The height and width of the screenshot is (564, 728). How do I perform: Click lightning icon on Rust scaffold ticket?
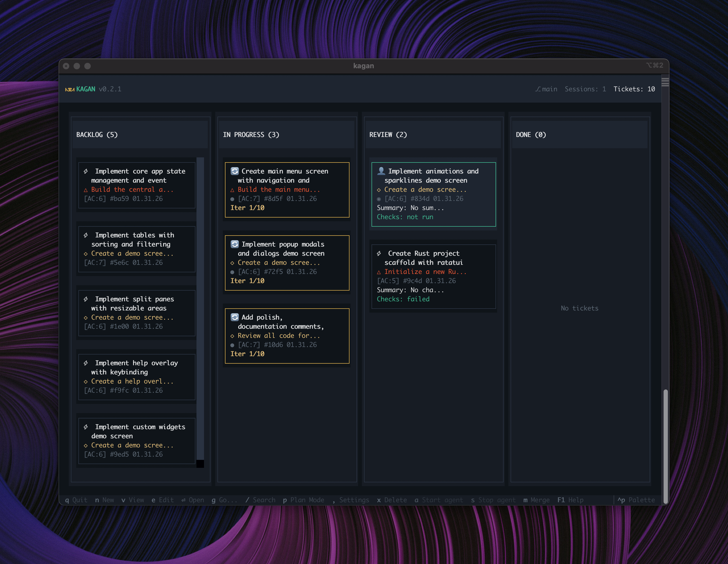(379, 254)
